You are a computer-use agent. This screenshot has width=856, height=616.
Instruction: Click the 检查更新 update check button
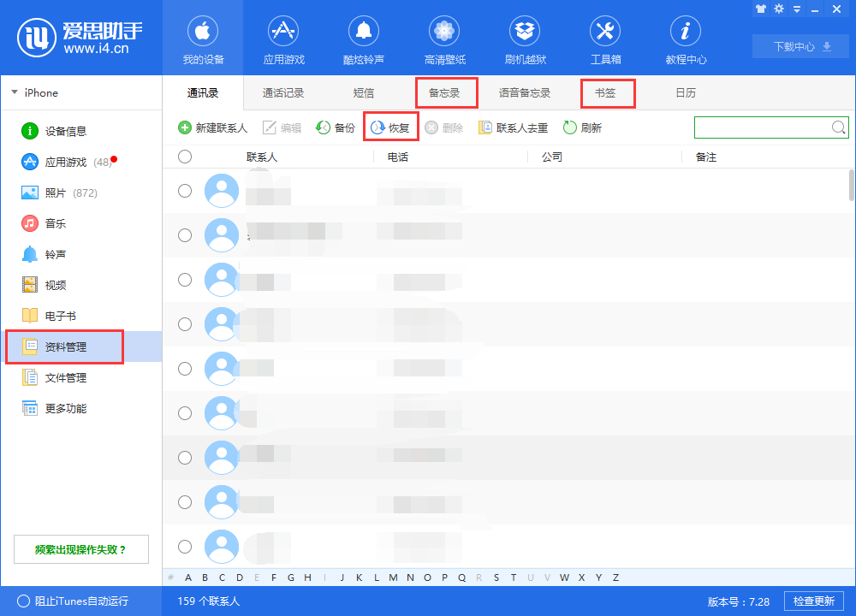pos(813,601)
